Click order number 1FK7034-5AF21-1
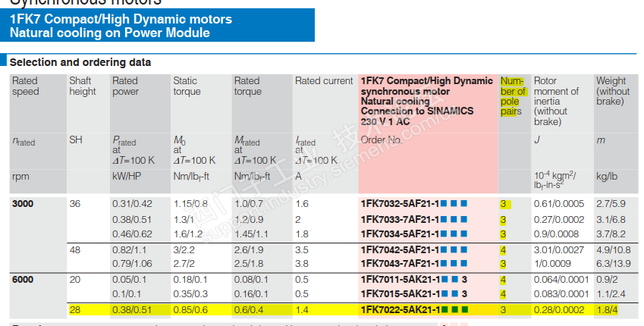The width and height of the screenshot is (644, 326). 413,234
